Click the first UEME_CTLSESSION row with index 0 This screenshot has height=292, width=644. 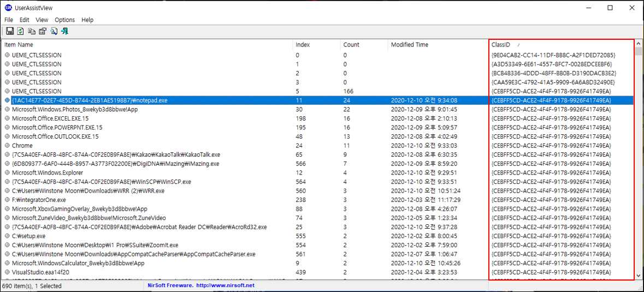point(318,55)
